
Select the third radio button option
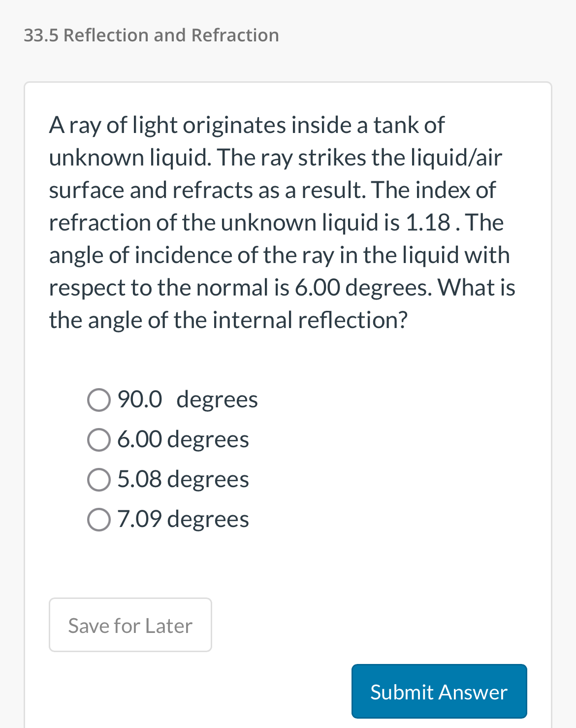pyautogui.click(x=98, y=479)
